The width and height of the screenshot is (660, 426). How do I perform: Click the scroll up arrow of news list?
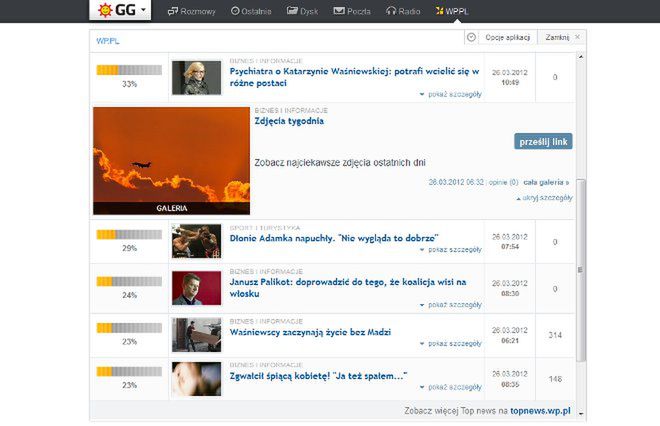point(581,56)
